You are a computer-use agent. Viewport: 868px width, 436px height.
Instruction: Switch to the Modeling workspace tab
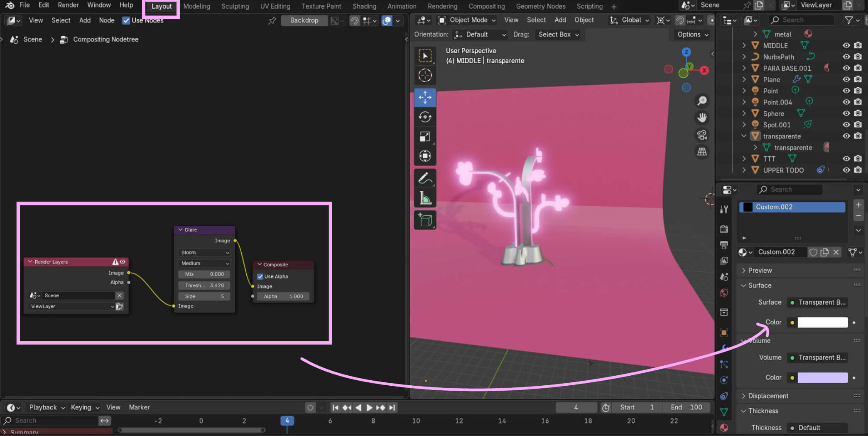(x=196, y=6)
